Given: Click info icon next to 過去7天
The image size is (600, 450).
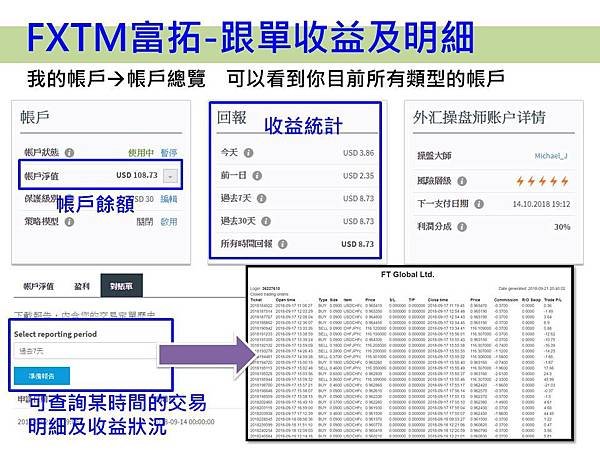Looking at the screenshot, I should click(261, 198).
